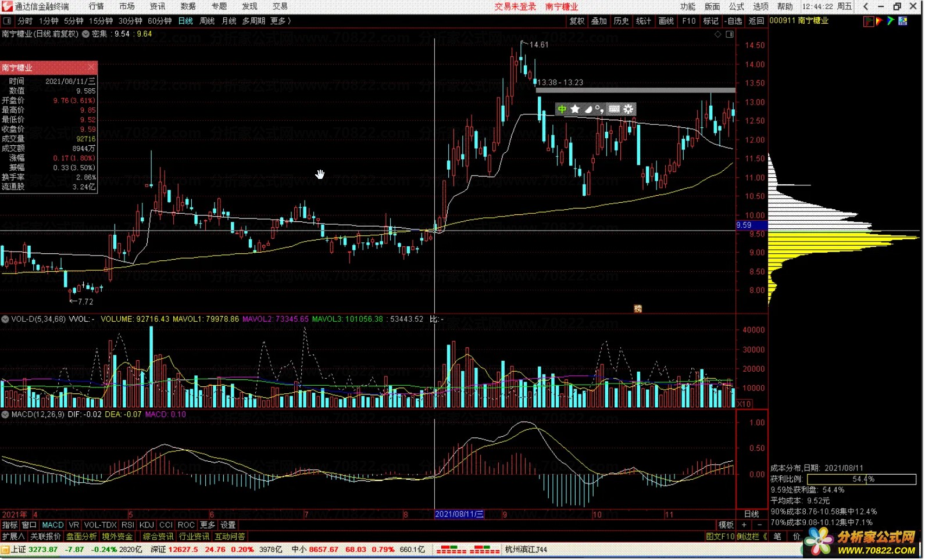The image size is (925, 560).
Task: Open the 市场 menu
Action: 127,6
